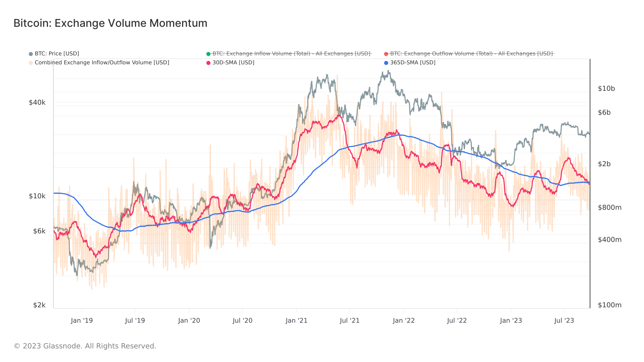Click the Jan '23 x-axis label
Image resolution: width=644 pixels, height=362 pixels.
pos(511,321)
